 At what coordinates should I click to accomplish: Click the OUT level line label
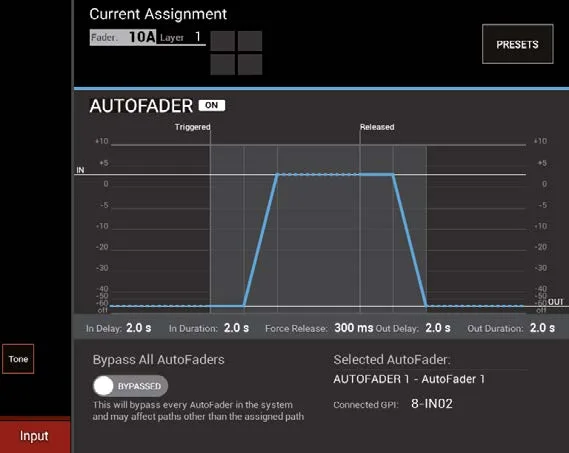click(555, 302)
